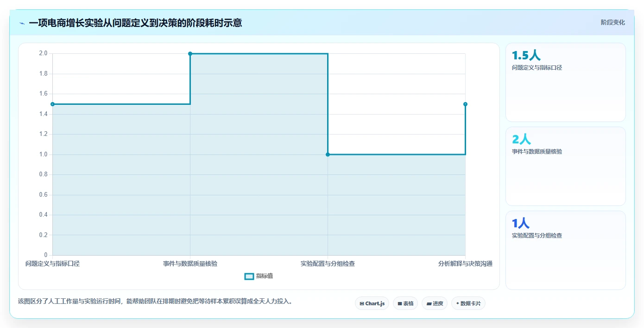Open the 1.5人 问题定义与指标口径 card
Screen dimensions: 644x328
tap(565, 82)
